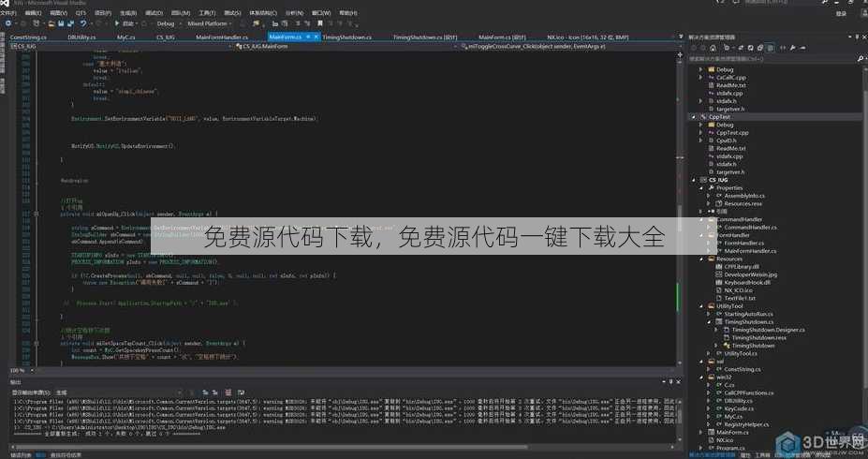Viewport: 868px width, 459px height.
Task: Select MainForm.cs in Solution Explorer tree
Action: point(732,433)
